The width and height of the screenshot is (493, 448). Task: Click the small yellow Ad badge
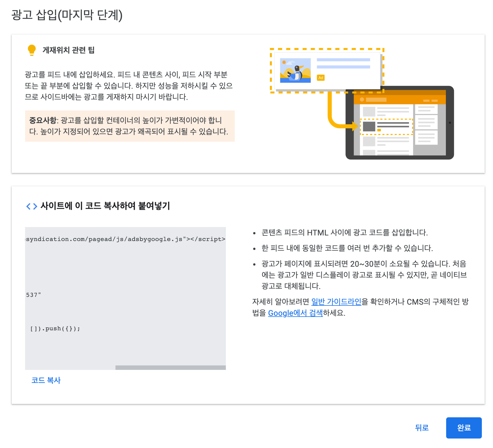[321, 78]
